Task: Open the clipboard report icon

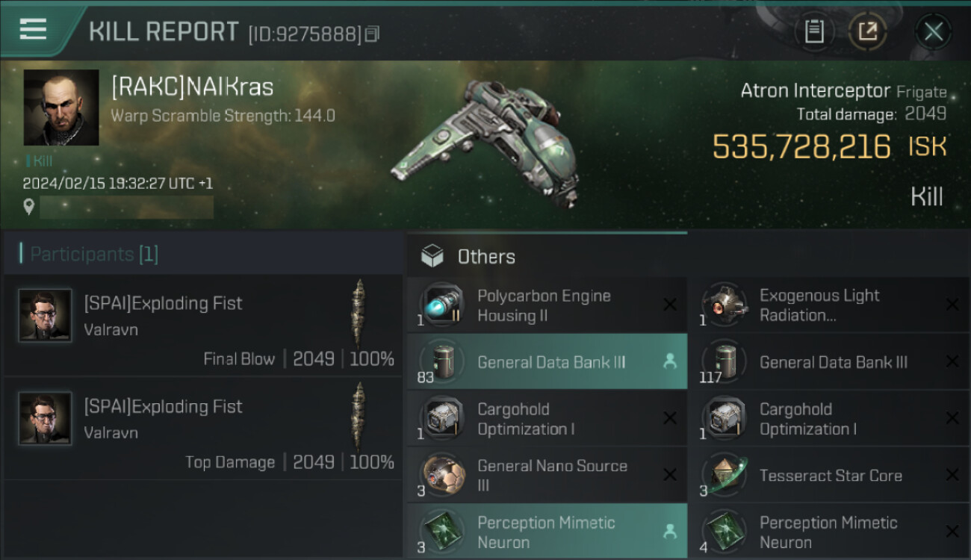Action: 814,31
